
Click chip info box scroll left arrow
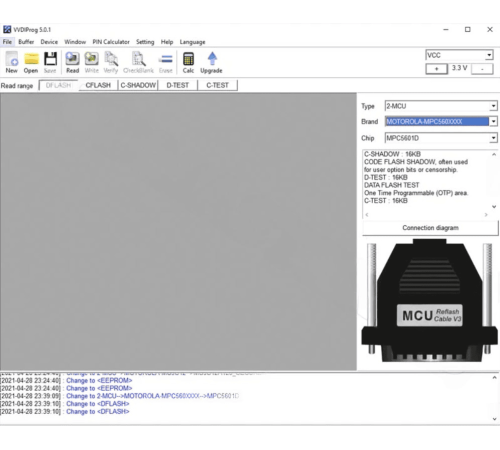pos(367,215)
